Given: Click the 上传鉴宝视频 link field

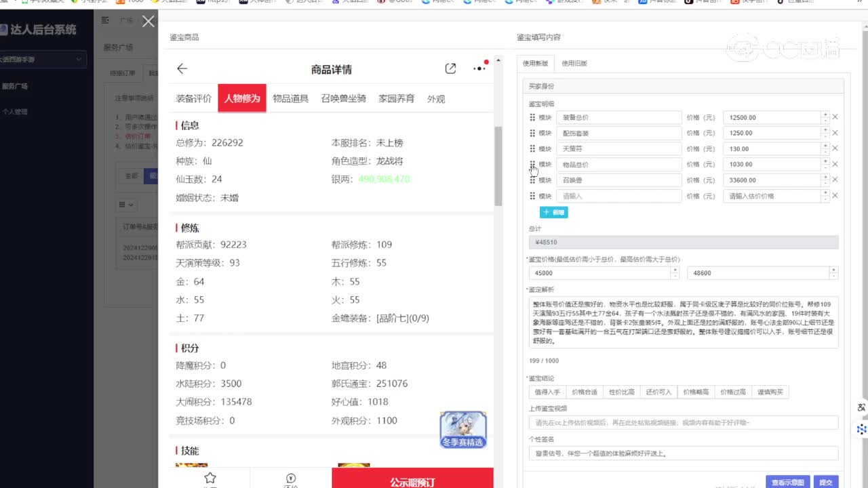Looking at the screenshot, I should click(x=684, y=422).
